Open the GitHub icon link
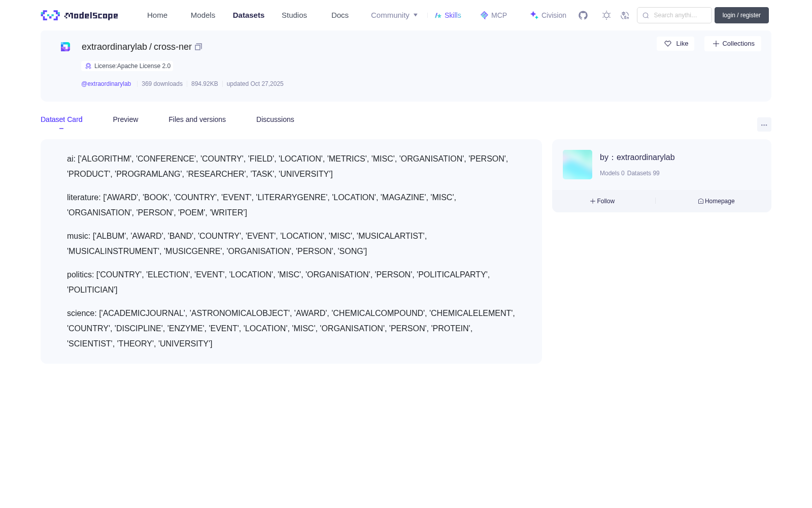Viewport: 812px width, 508px height. click(x=583, y=15)
